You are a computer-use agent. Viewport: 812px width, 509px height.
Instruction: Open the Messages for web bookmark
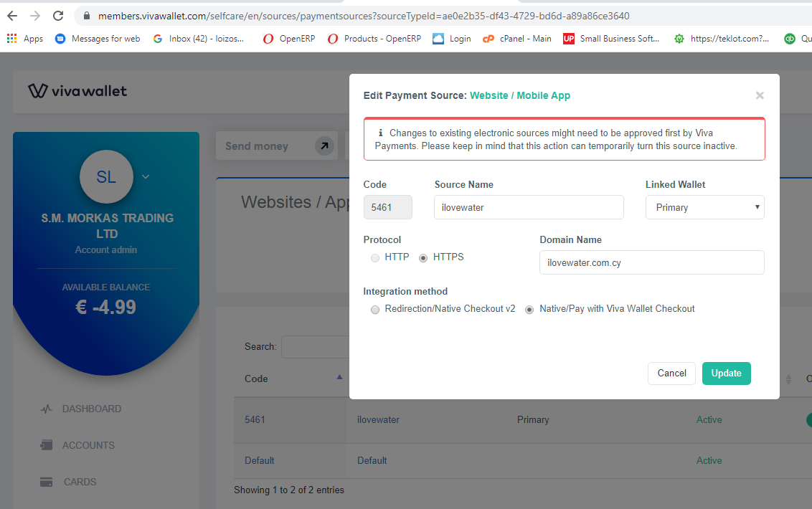click(x=97, y=39)
